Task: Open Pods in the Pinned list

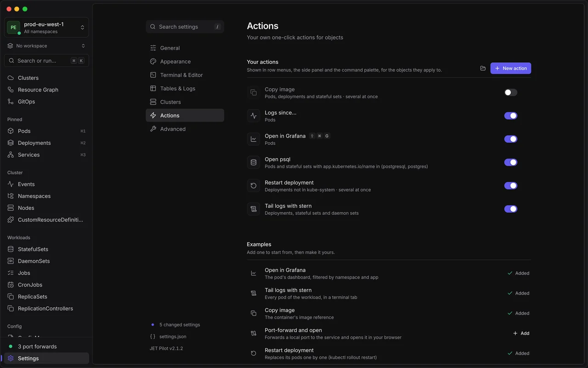Action: coord(46,131)
